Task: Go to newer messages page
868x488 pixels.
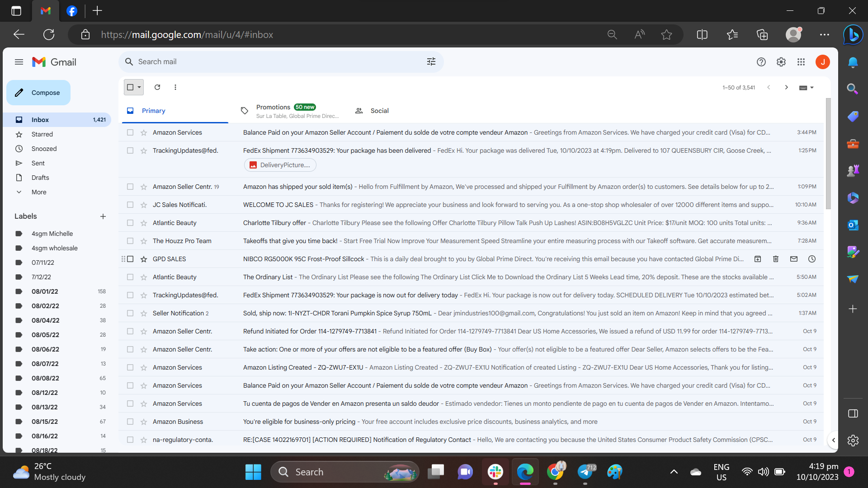Action: (769, 87)
